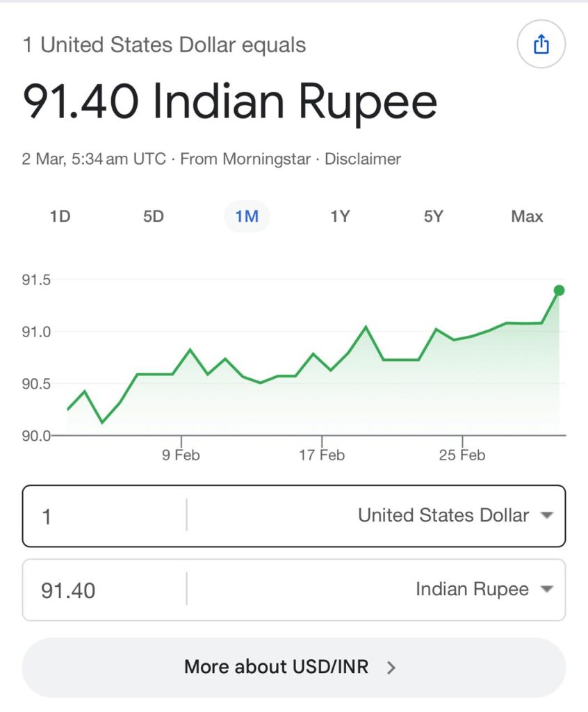588x712 pixels.
Task: Click the 25 Feb axis label
Action: click(x=462, y=455)
